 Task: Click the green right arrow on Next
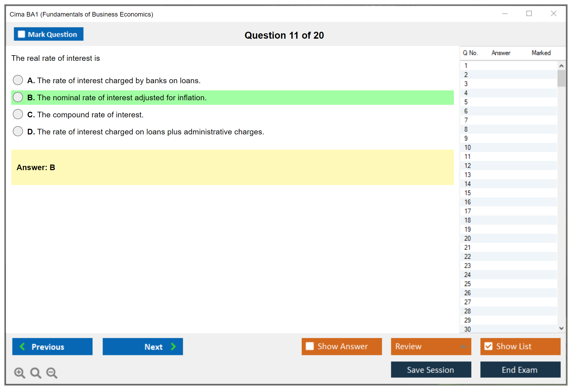pyautogui.click(x=173, y=347)
